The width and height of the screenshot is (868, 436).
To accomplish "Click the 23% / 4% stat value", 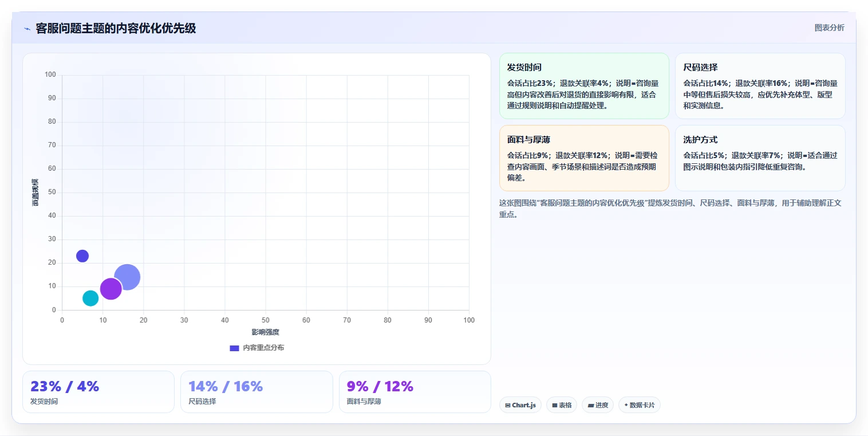I will coord(65,386).
